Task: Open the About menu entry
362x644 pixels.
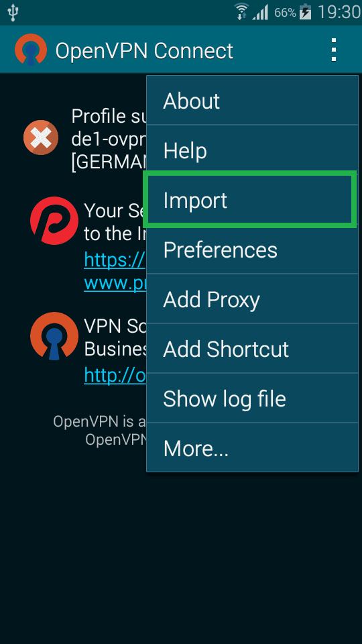Action: tap(253, 101)
